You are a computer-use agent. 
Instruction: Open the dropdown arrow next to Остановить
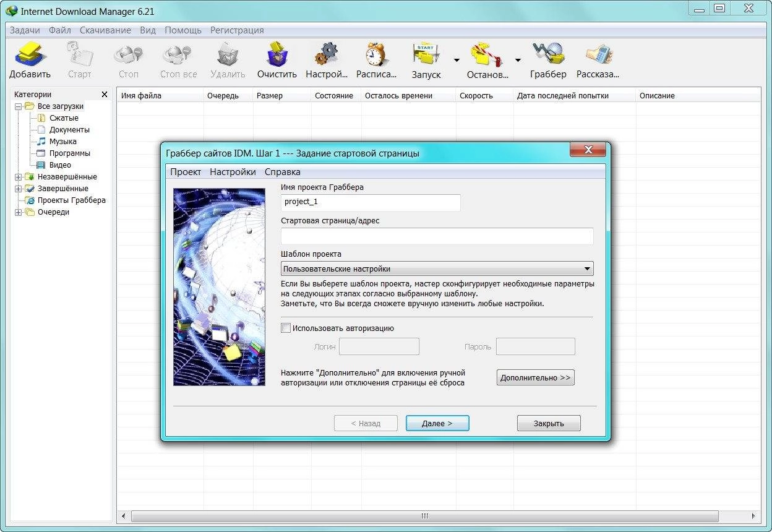click(x=518, y=60)
